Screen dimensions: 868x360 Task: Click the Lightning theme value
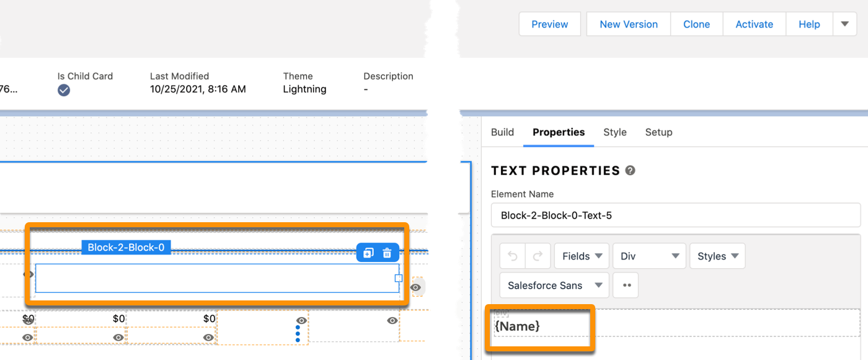click(x=304, y=89)
